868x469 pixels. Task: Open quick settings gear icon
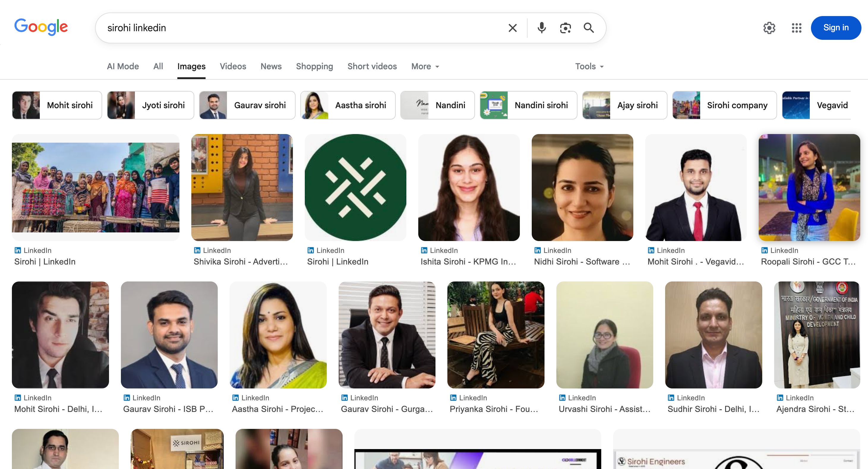769,28
